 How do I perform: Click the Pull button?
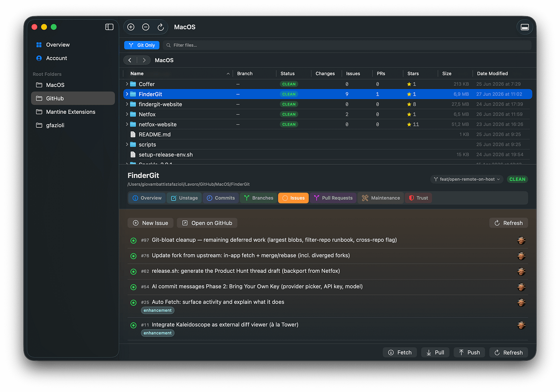coord(435,352)
